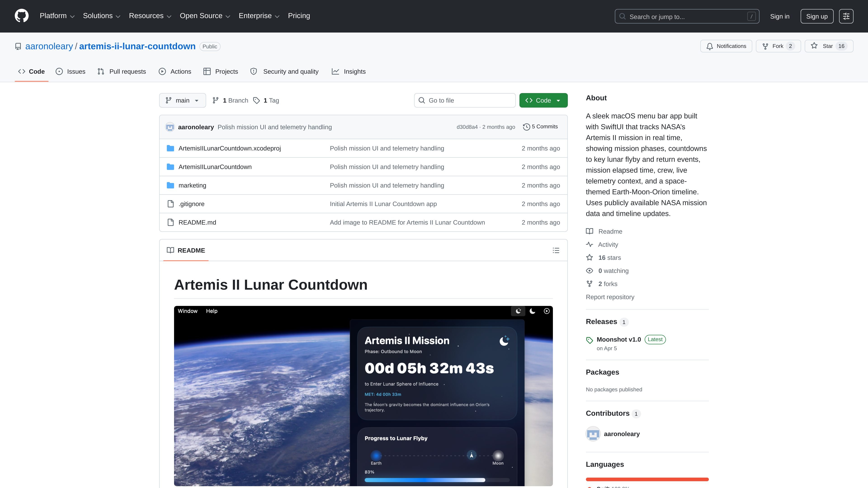Click the aaronoleary contributor avatar
Screen dimensions: 868x488
pos(593,434)
